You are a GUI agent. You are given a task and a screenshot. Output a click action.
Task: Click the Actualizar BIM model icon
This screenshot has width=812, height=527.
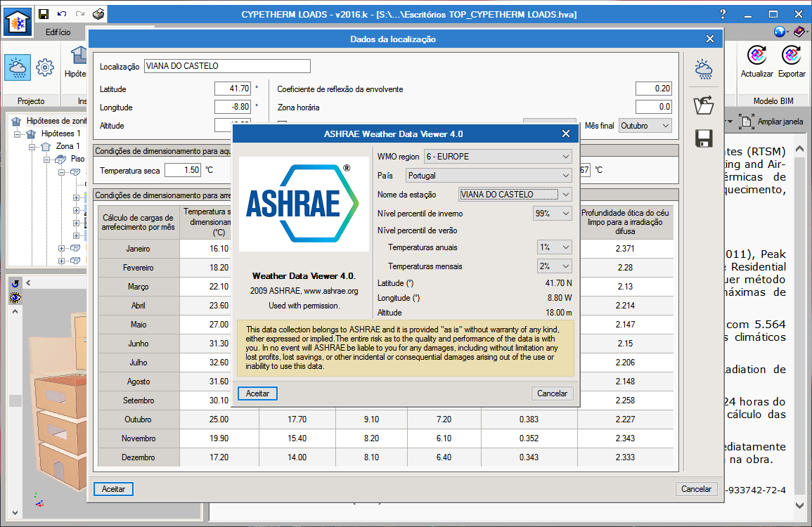[756, 55]
